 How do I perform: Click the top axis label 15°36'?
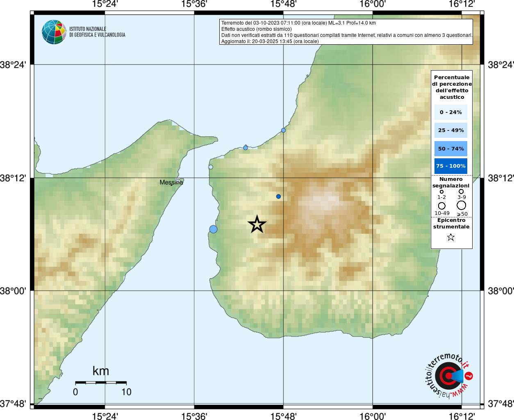[x=194, y=4]
